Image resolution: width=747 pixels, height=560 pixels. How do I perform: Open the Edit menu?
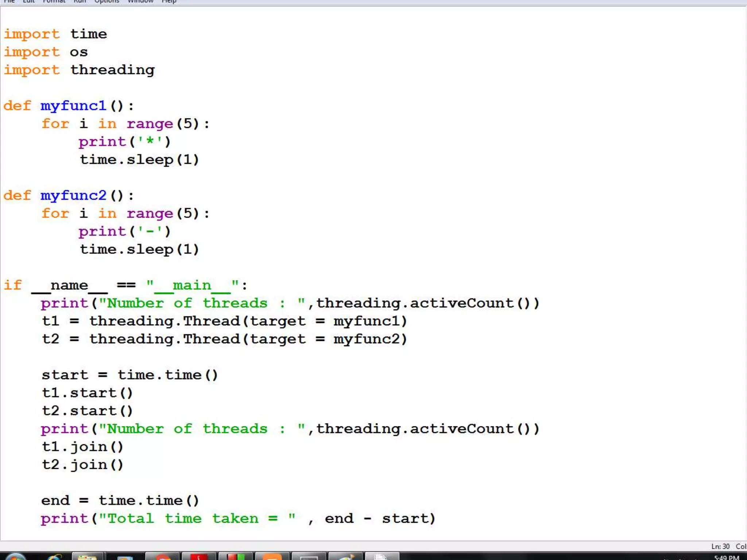(28, 1)
